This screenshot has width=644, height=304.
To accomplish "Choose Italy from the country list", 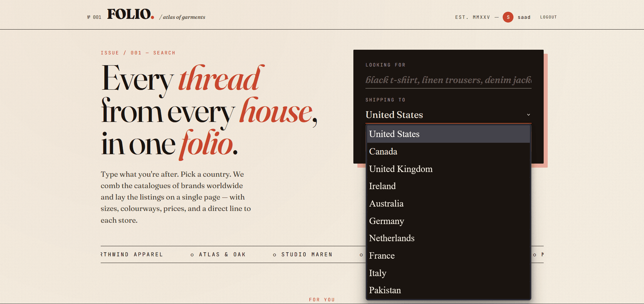I will pyautogui.click(x=448, y=273).
